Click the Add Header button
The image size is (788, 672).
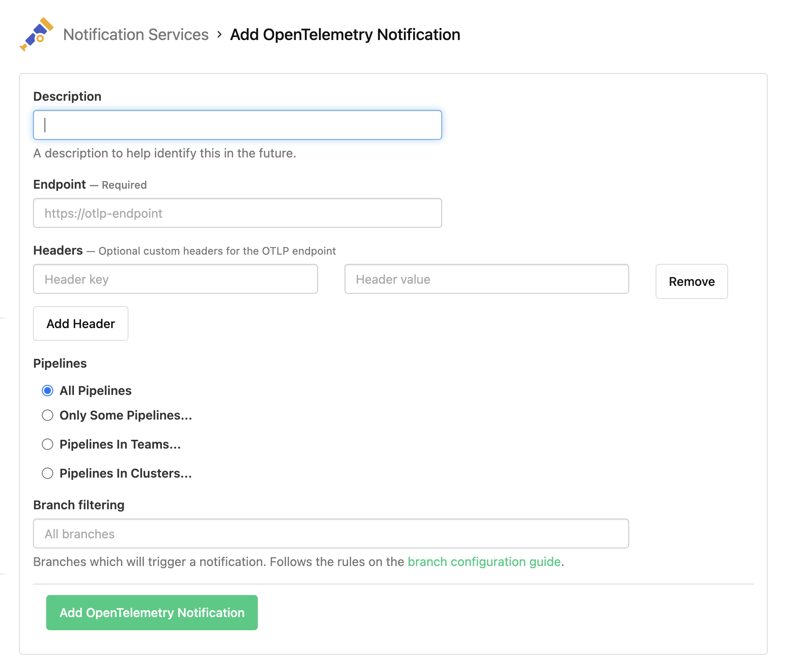click(80, 323)
